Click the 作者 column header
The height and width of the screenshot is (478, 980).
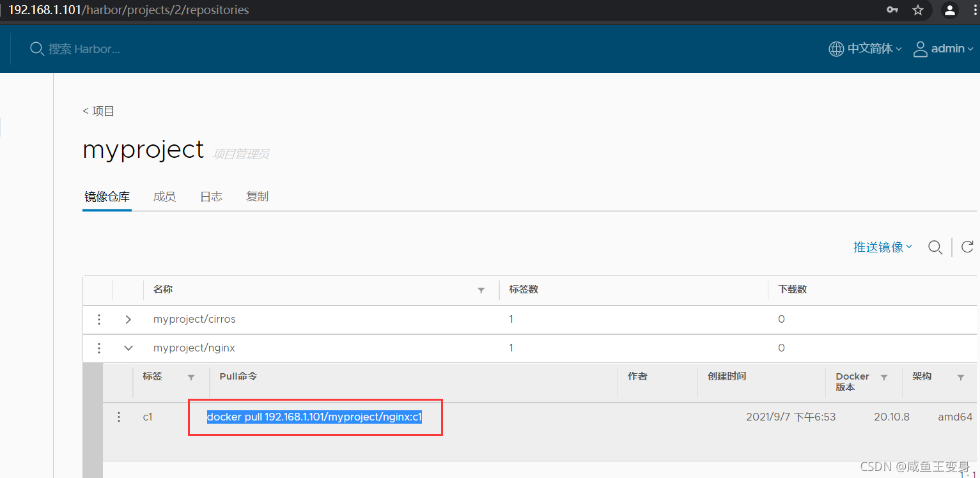click(x=637, y=376)
